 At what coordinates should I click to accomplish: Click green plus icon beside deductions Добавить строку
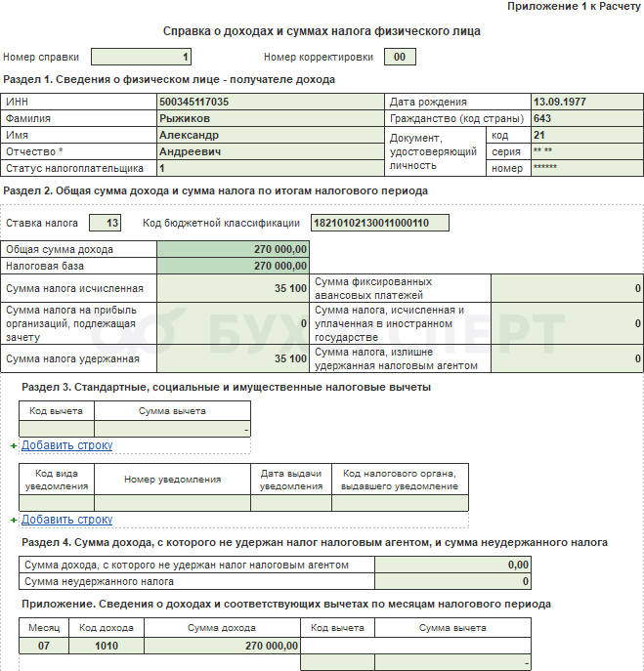[x=14, y=446]
